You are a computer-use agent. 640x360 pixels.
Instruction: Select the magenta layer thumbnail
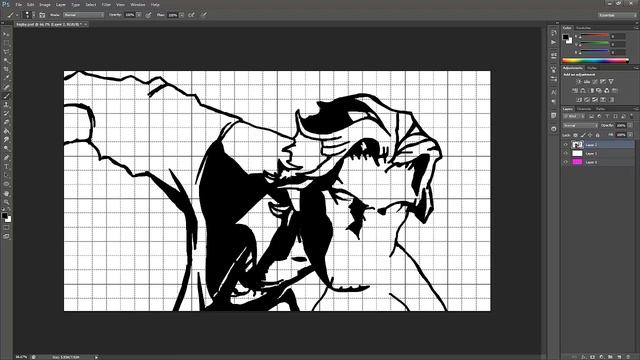(577, 162)
